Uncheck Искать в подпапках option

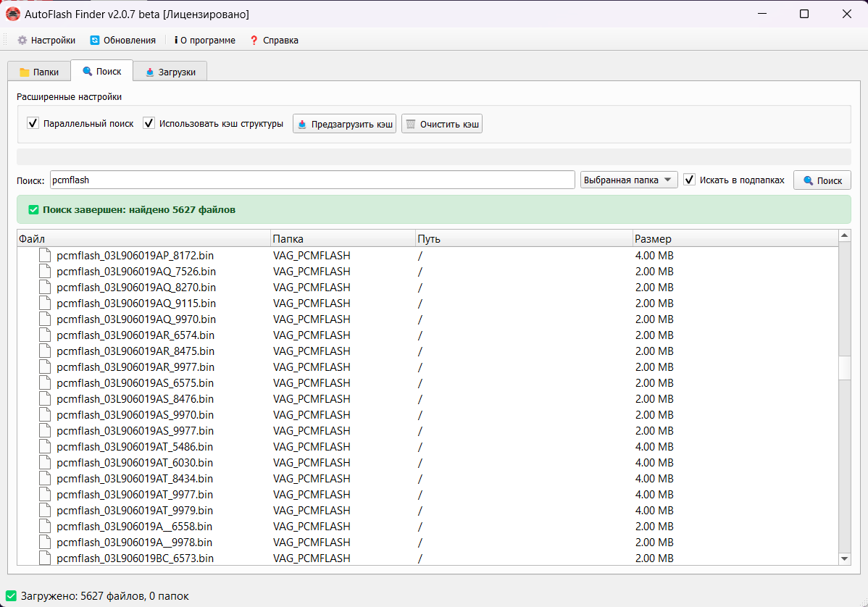(x=690, y=180)
